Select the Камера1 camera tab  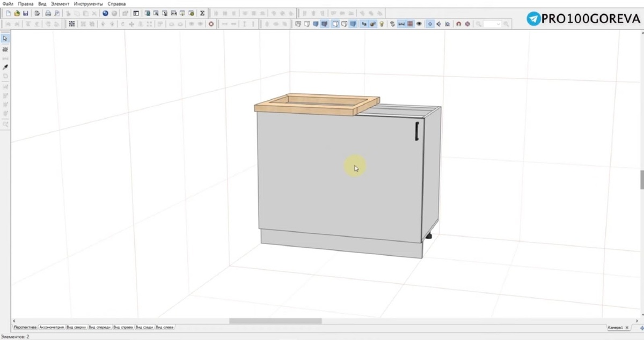tap(615, 327)
